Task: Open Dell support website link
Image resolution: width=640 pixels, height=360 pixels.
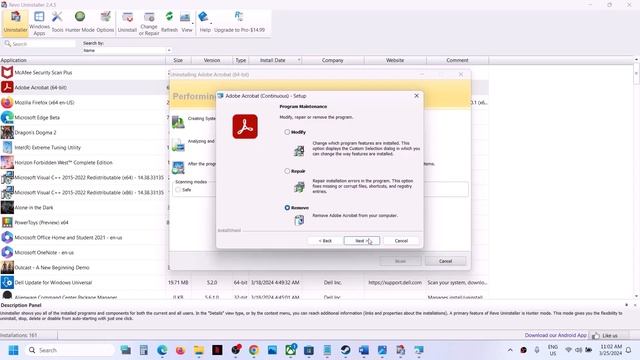Action: [x=395, y=282]
